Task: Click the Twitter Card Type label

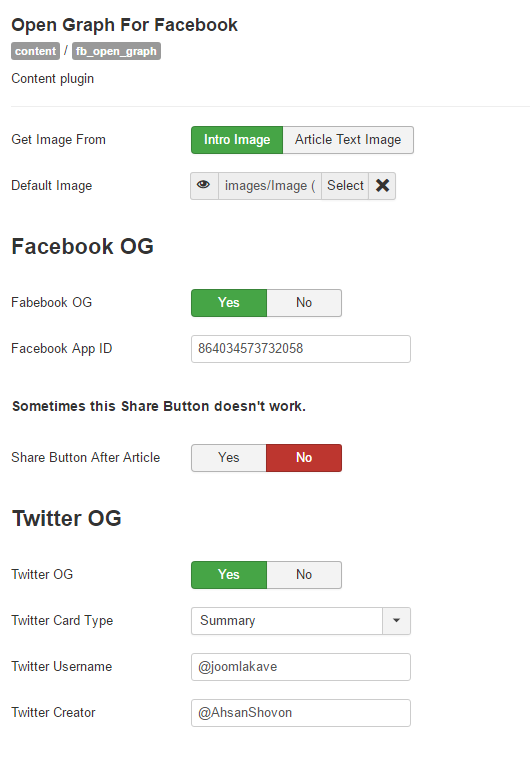Action: (62, 621)
